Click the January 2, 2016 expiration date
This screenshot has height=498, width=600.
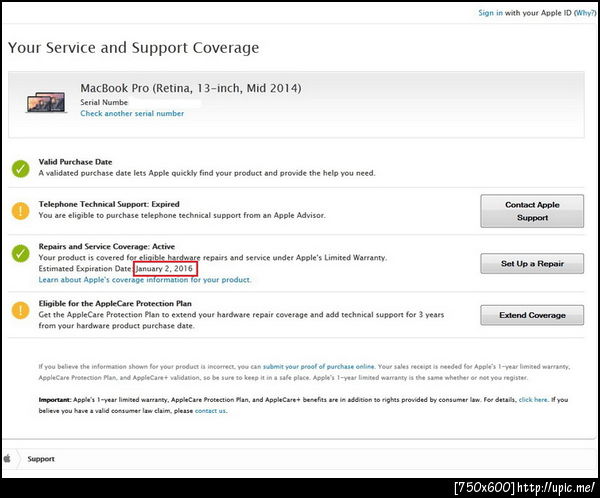[165, 269]
